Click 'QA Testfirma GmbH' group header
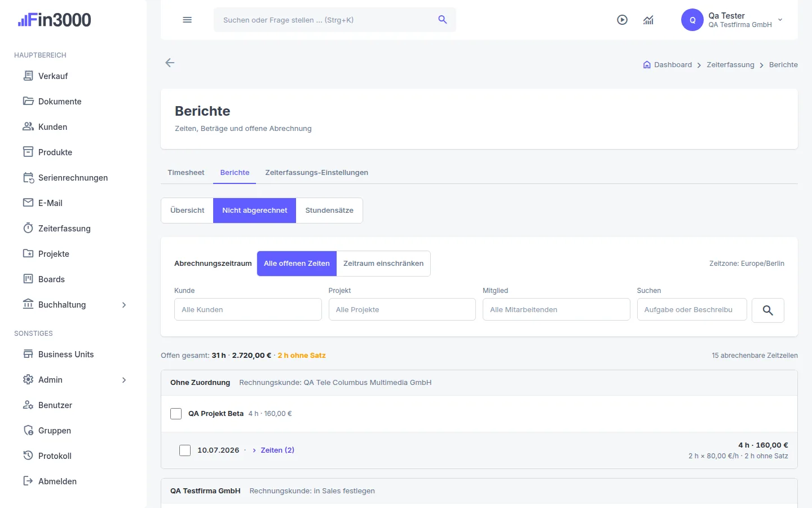812x508 pixels. tap(205, 491)
